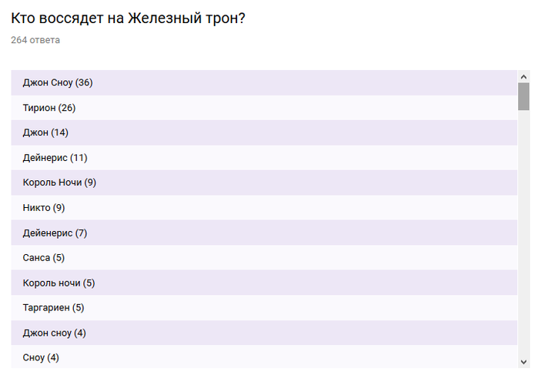Click the 'Никто (9)' answer row
The width and height of the screenshot is (539, 392).
click(264, 208)
